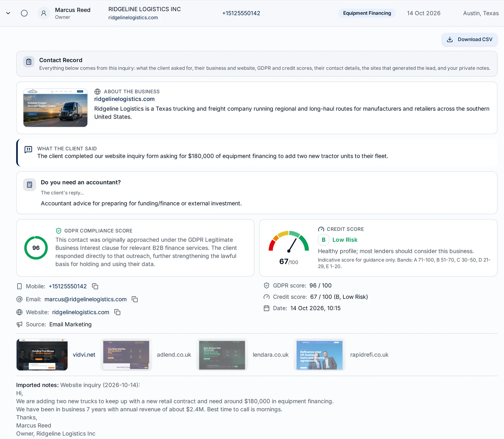Open the rapidrefi.co.uk site thumbnail

320,355
